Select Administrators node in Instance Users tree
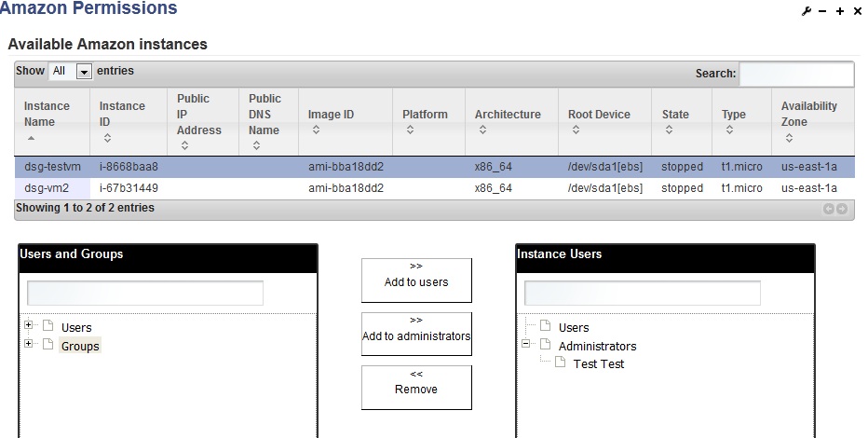The image size is (868, 438). (597, 346)
